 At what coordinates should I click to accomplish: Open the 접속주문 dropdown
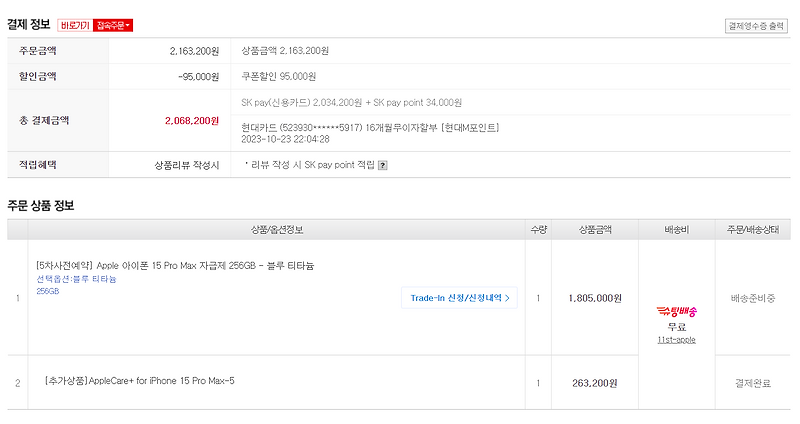(113, 25)
